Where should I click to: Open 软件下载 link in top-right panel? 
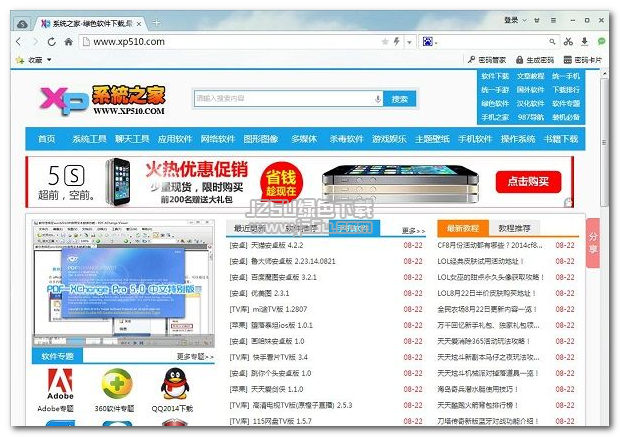pyautogui.click(x=495, y=76)
